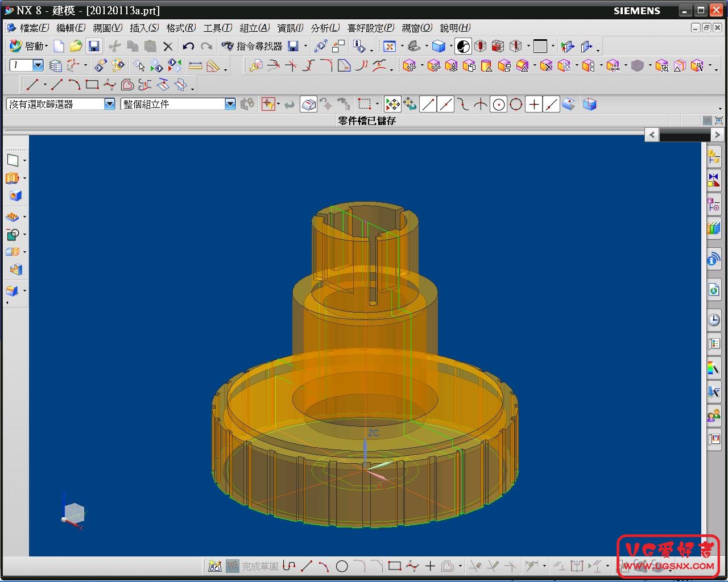Click the gray background color swatch

[540, 47]
